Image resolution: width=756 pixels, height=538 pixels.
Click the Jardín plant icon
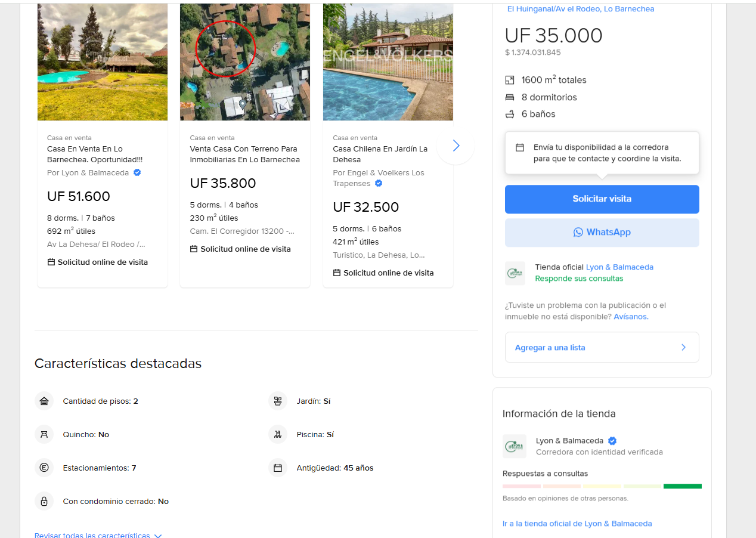click(x=278, y=401)
